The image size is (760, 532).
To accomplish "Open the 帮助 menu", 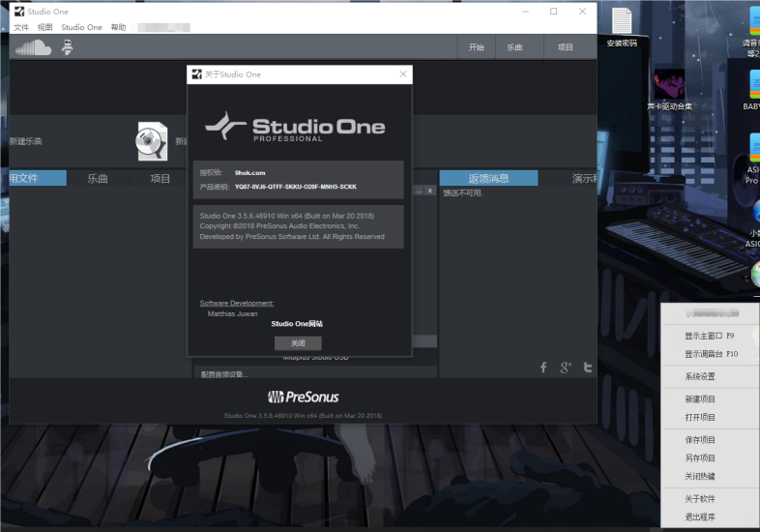I will coord(118,27).
